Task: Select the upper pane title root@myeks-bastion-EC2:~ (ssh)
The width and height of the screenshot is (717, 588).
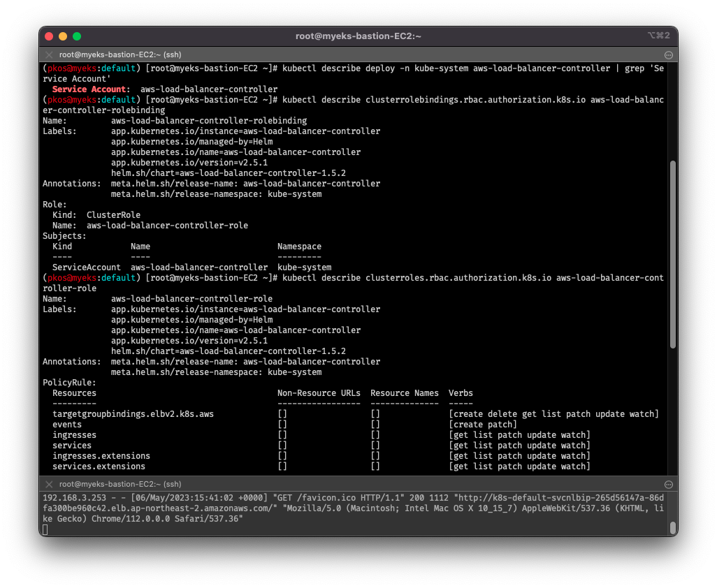Action: pyautogui.click(x=120, y=55)
